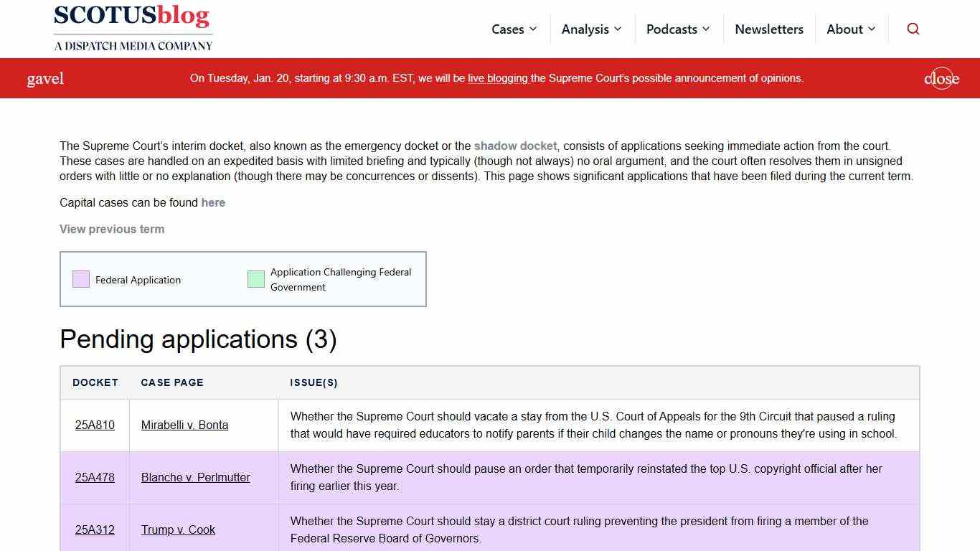Viewport: 980px width, 551px height.
Task: Click the gavel icon in the red banner
Action: point(45,78)
